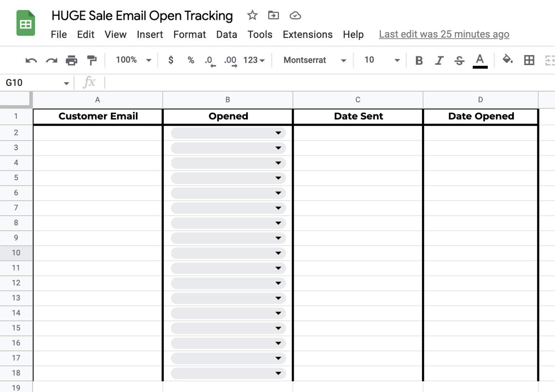
Task: Open the borders menu
Action: coord(529,60)
